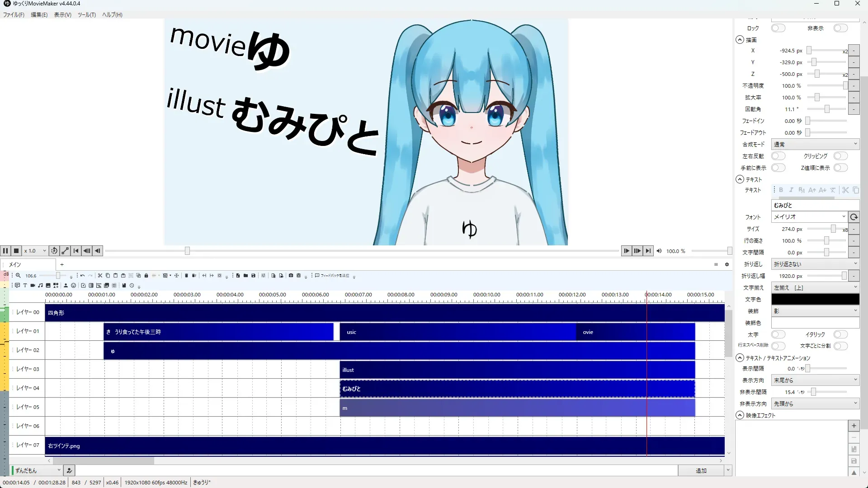The height and width of the screenshot is (488, 868).
Task: Collapse the 描画 section
Action: click(x=740, y=40)
